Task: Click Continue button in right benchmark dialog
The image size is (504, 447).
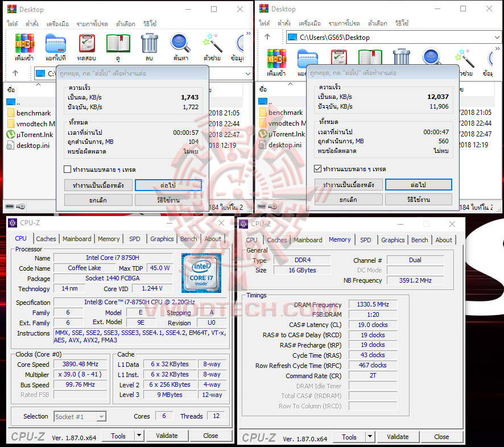Action: pyautogui.click(x=419, y=185)
